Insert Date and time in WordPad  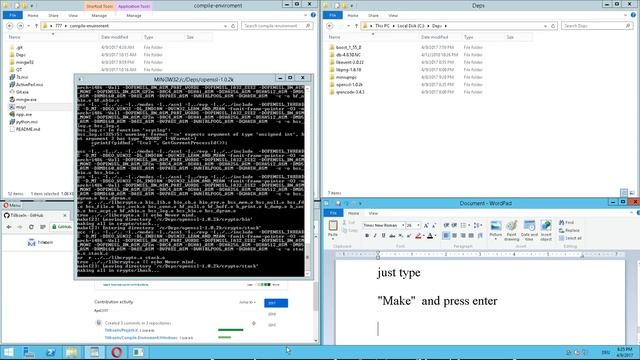coord(529,230)
